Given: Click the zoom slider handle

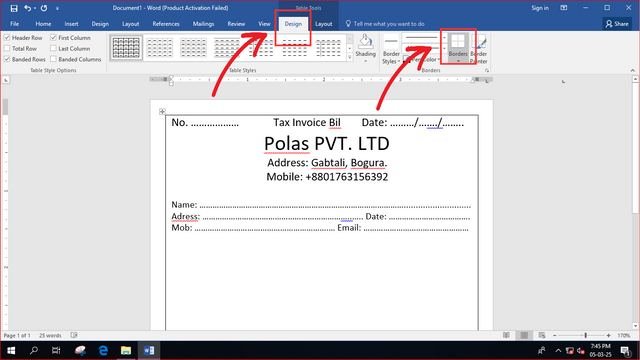Looking at the screenshot, I should (x=586, y=336).
